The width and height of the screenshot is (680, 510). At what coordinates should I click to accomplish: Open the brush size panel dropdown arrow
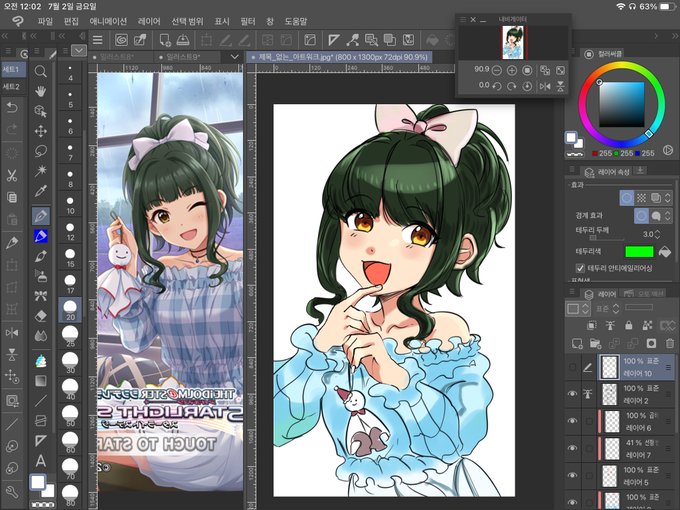coord(78,51)
